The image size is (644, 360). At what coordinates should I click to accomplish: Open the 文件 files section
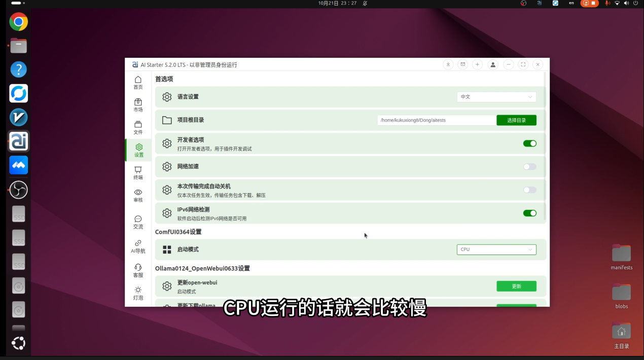pos(138,128)
